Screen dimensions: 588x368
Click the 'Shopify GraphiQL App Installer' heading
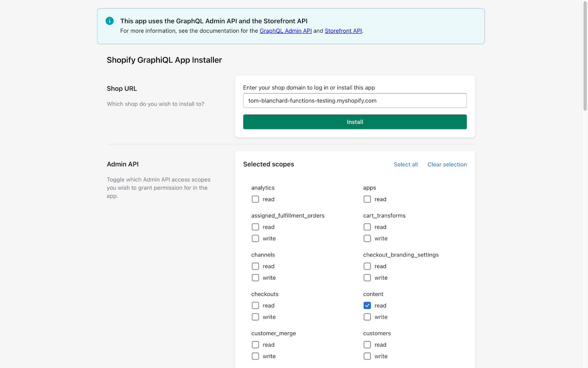tap(164, 60)
